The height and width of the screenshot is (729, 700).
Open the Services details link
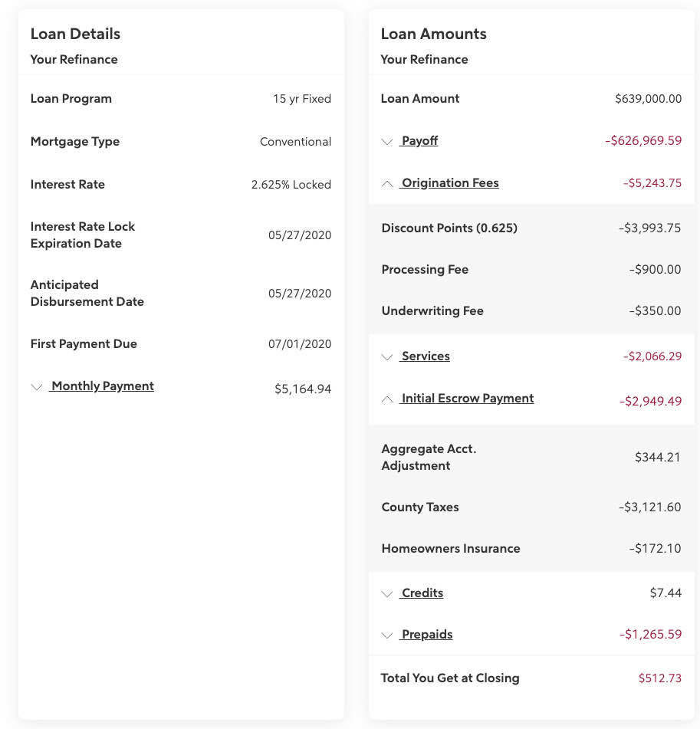pyautogui.click(x=425, y=356)
